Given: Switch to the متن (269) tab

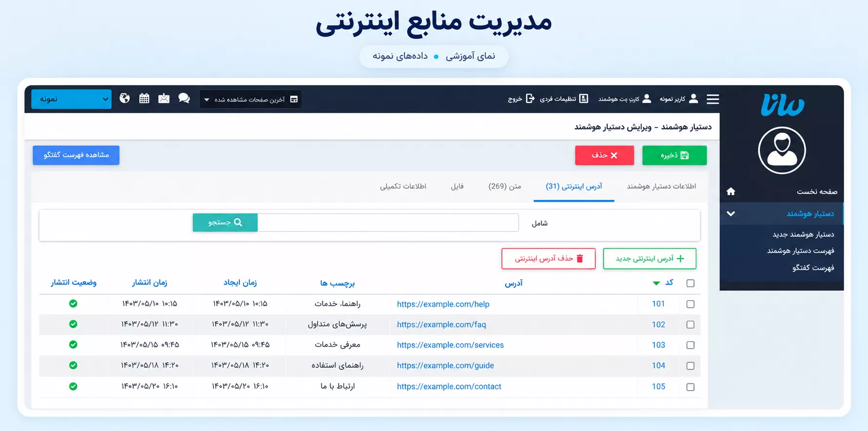Looking at the screenshot, I should 505,186.
